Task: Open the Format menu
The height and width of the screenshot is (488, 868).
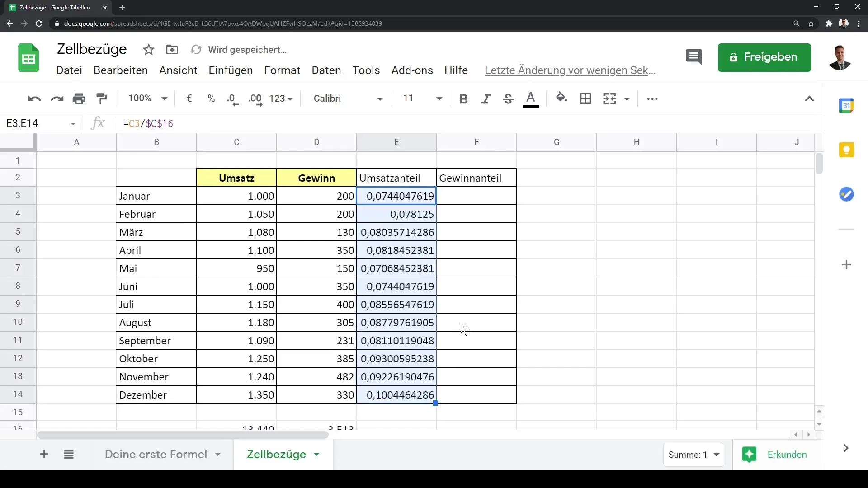Action: point(282,70)
